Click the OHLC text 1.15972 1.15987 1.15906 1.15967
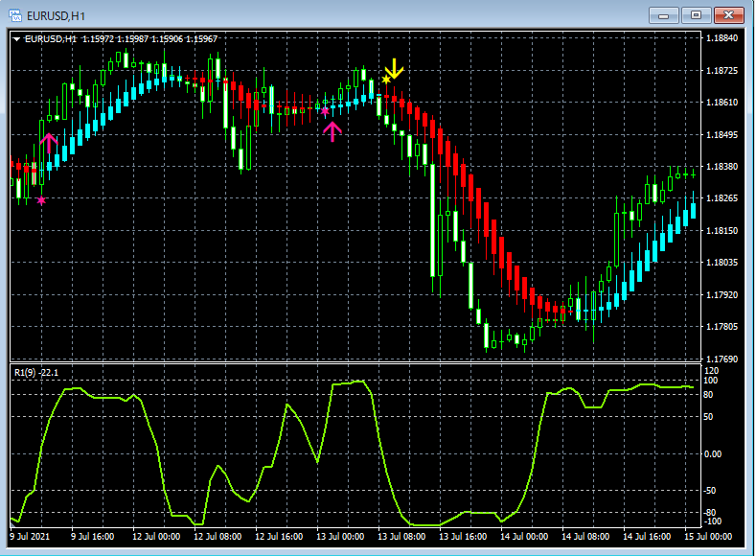The width and height of the screenshot is (756, 556). coord(149,39)
